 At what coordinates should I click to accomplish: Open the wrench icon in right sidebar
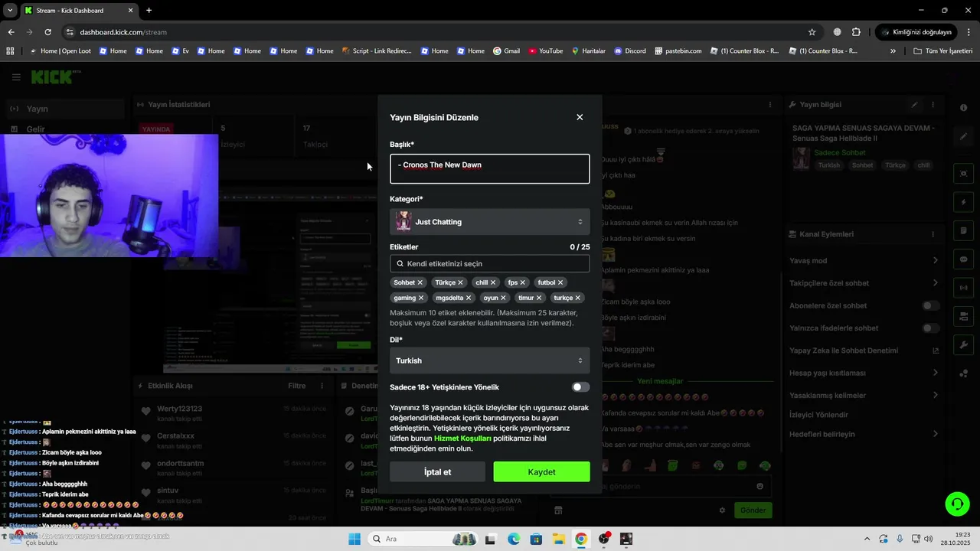[964, 344]
